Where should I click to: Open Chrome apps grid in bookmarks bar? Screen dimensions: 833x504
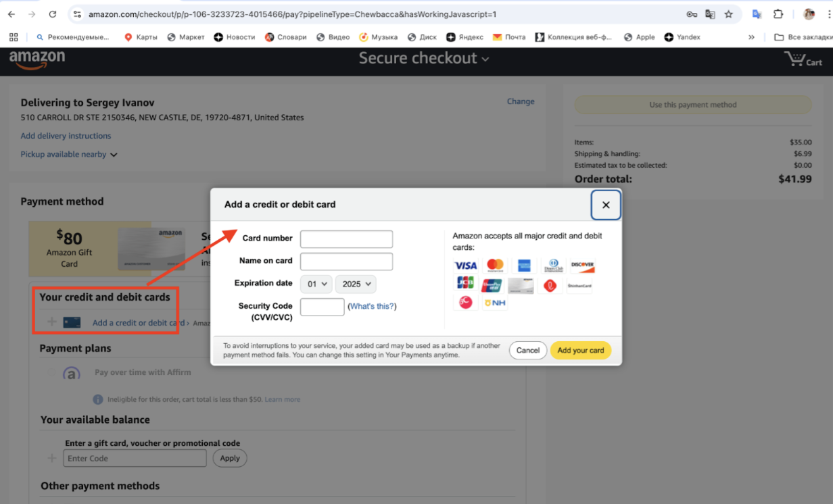(14, 37)
